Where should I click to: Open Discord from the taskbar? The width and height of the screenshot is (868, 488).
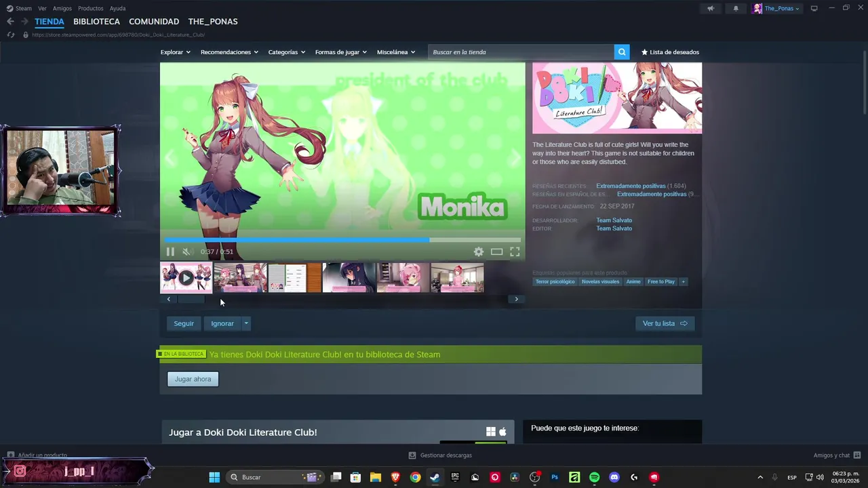[614, 477]
